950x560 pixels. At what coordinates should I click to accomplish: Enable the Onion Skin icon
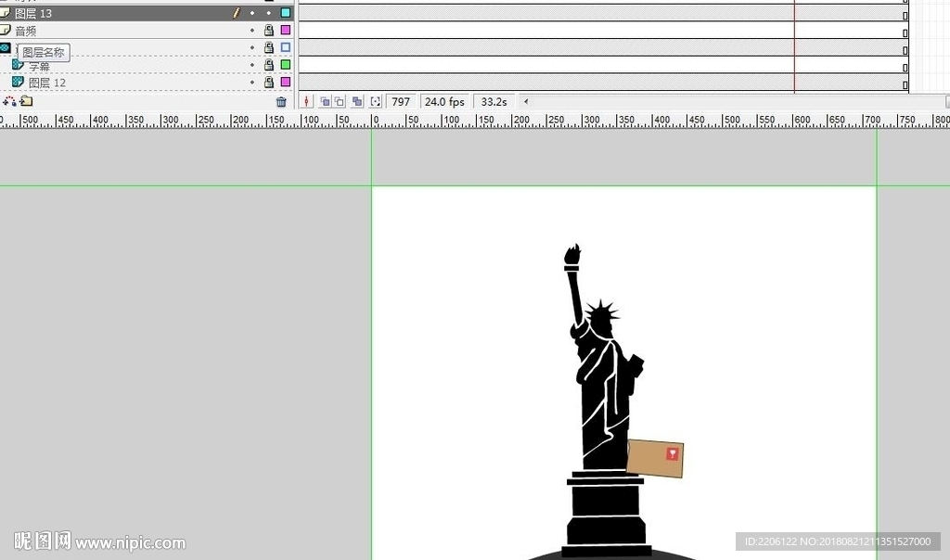[325, 102]
